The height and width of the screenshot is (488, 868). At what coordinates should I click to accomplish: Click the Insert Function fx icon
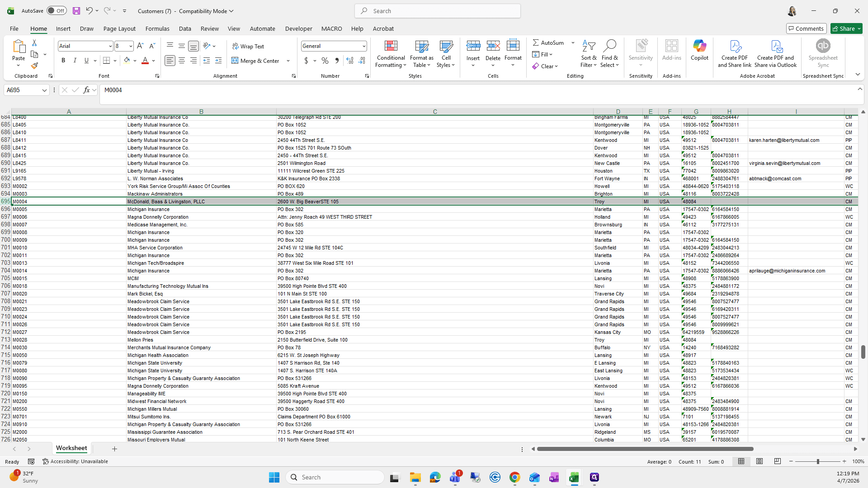coord(86,90)
